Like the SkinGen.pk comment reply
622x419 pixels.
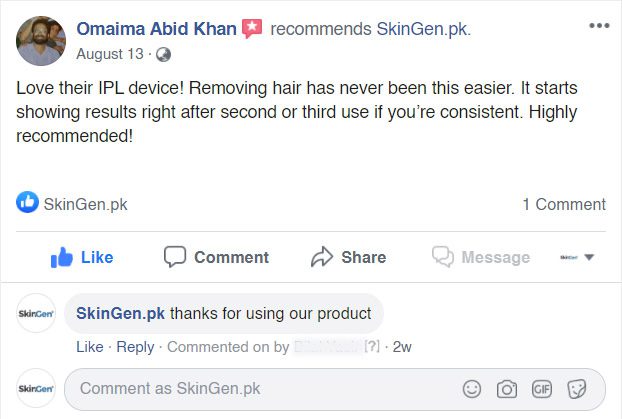tap(89, 347)
